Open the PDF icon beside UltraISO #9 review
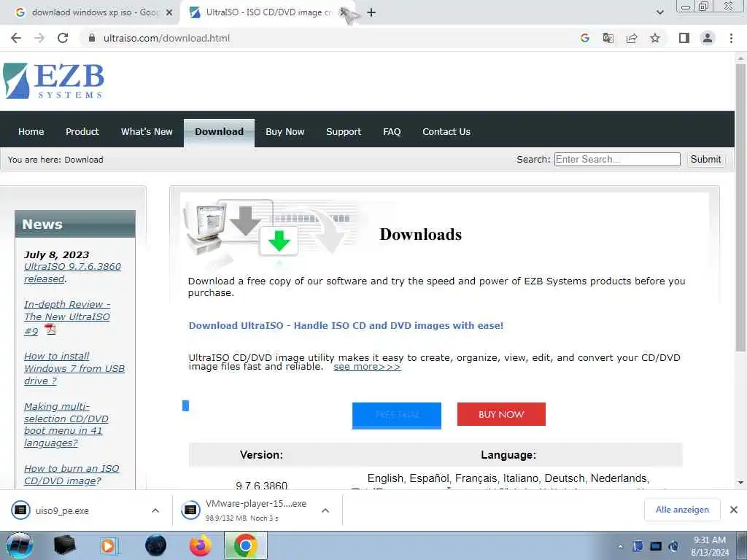Viewport: 747px width, 560px height. click(50, 329)
